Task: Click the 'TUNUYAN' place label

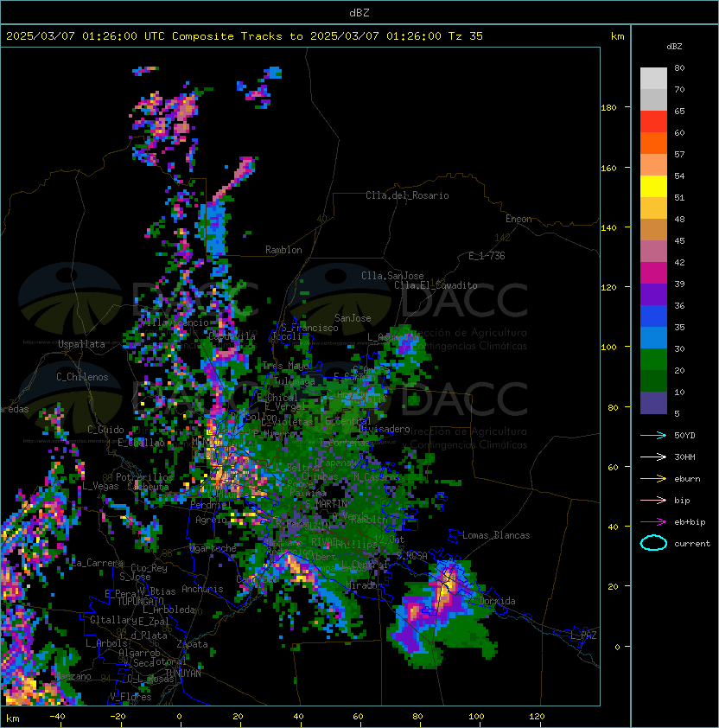Action: [183, 674]
